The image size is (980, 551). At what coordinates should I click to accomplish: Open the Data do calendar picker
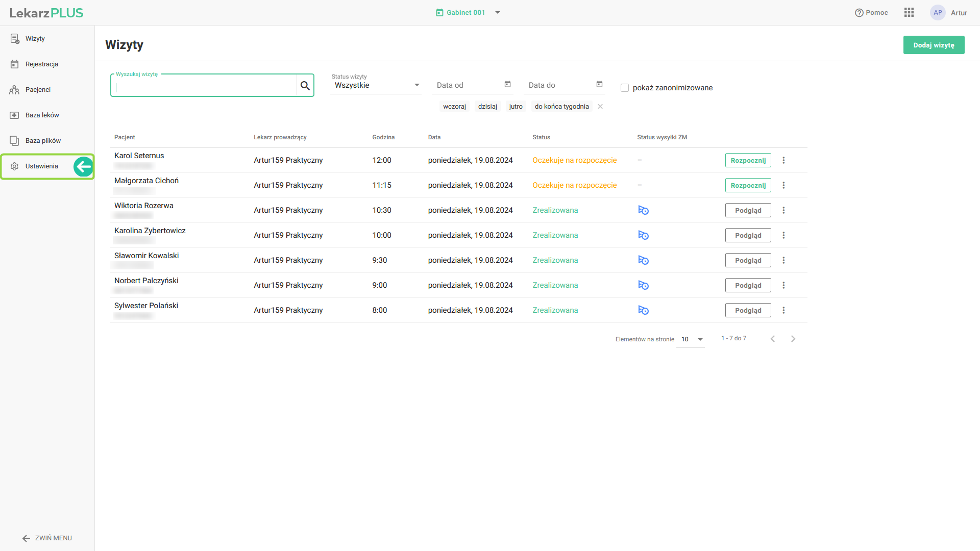[599, 84]
